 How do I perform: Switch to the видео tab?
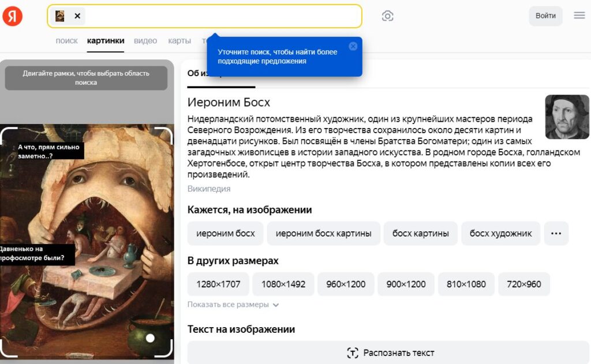point(145,41)
